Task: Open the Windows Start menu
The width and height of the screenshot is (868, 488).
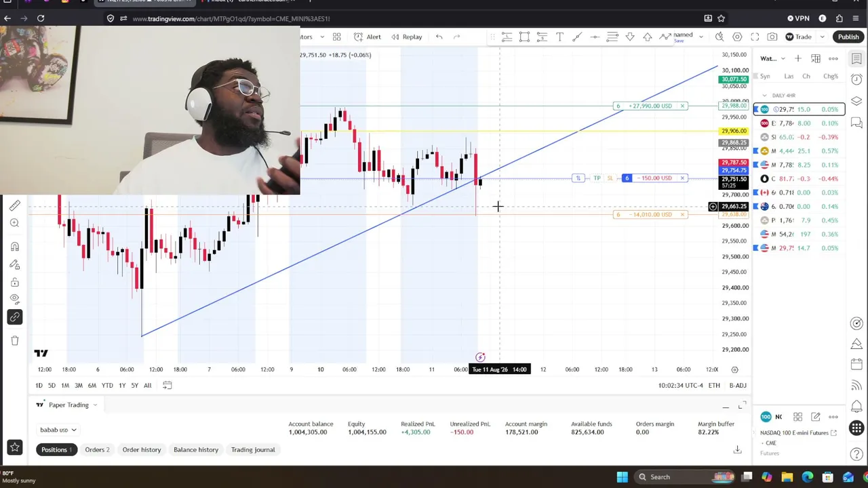Action: (622, 476)
